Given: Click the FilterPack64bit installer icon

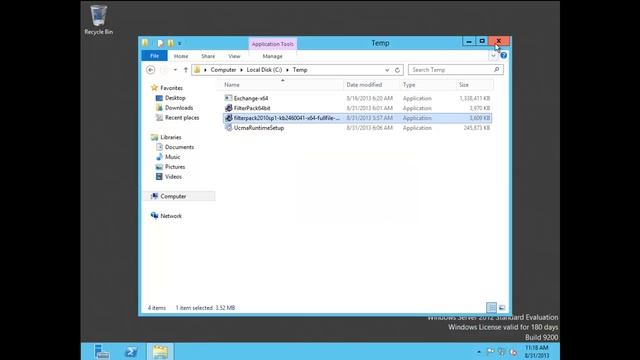Looking at the screenshot, I should coord(229,108).
